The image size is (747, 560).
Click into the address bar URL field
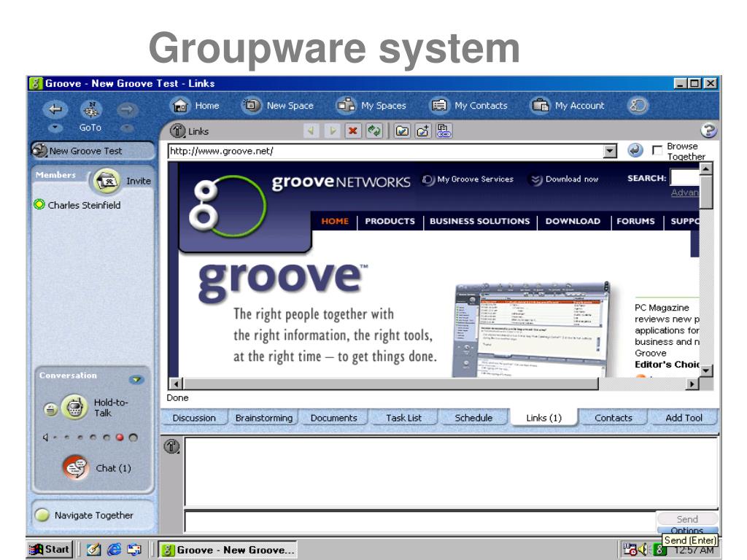pos(386,152)
